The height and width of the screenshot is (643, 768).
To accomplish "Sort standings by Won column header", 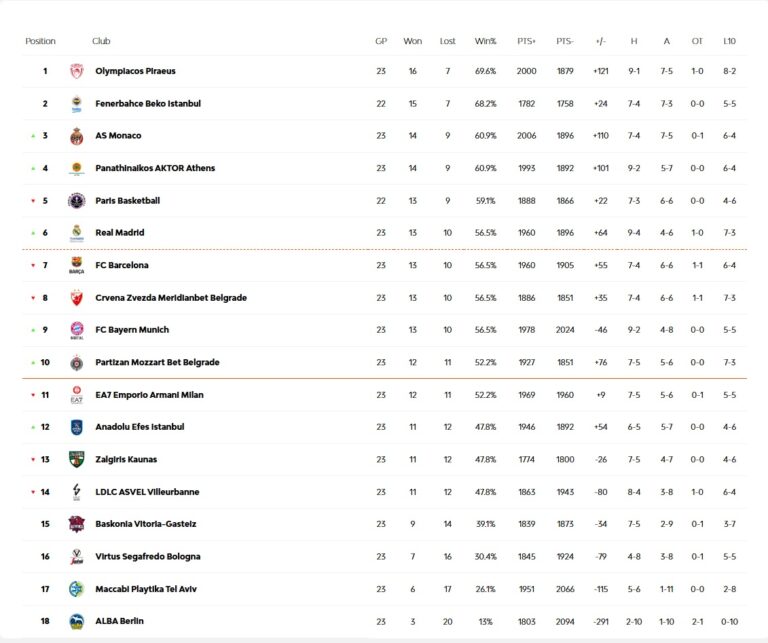I will [x=412, y=41].
